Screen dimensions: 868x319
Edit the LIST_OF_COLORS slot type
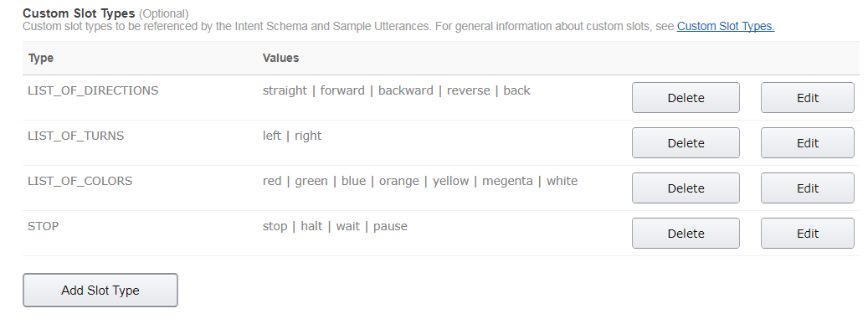coord(807,188)
